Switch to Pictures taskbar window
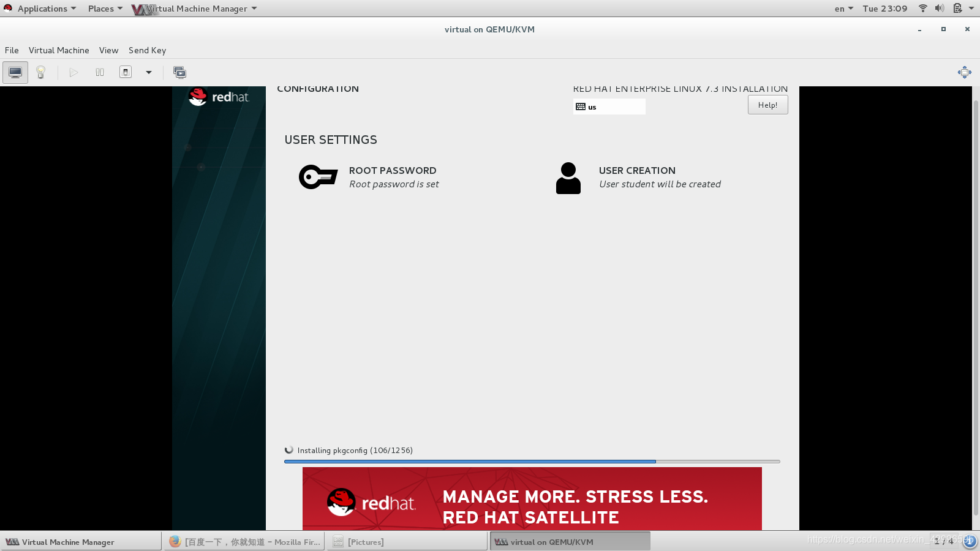This screenshot has width=980, height=551. coord(407,542)
